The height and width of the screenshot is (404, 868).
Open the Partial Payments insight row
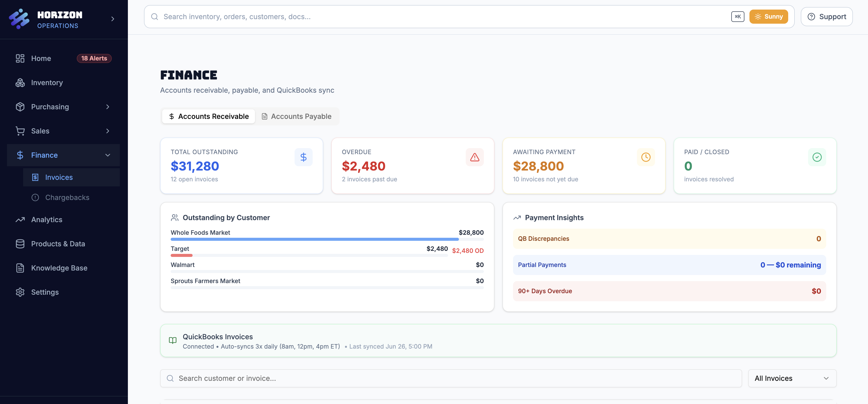(669, 265)
